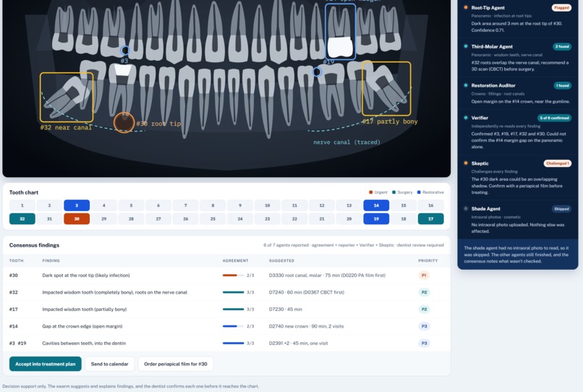
Task: Open the #14 open margin finding
Action: click(226, 326)
